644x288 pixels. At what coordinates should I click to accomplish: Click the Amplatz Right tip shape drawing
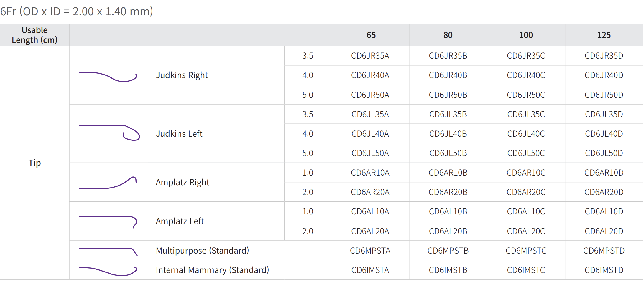pyautogui.click(x=108, y=183)
